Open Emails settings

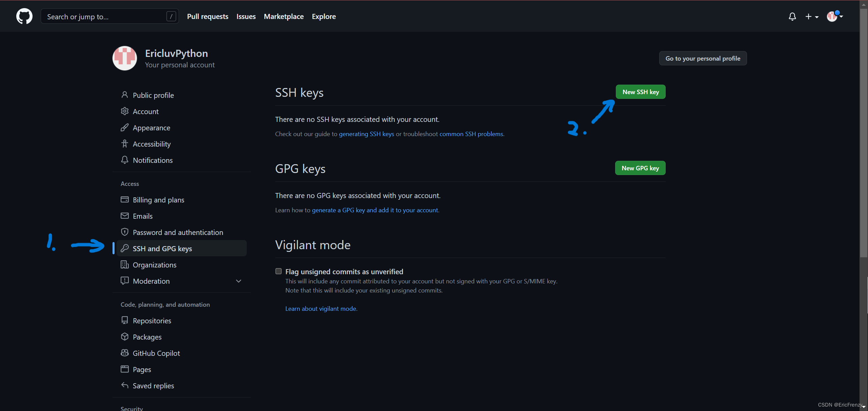182,216
